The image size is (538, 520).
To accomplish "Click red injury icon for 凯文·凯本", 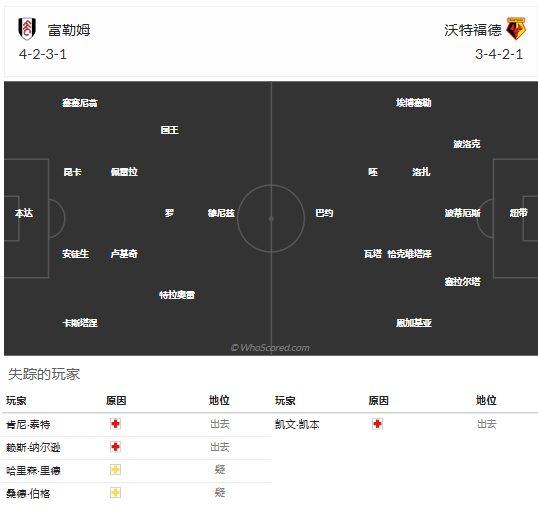I will click(x=377, y=424).
